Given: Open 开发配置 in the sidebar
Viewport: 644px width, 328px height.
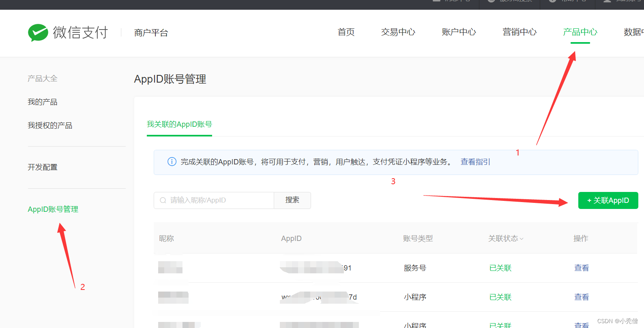Looking at the screenshot, I should [x=43, y=167].
